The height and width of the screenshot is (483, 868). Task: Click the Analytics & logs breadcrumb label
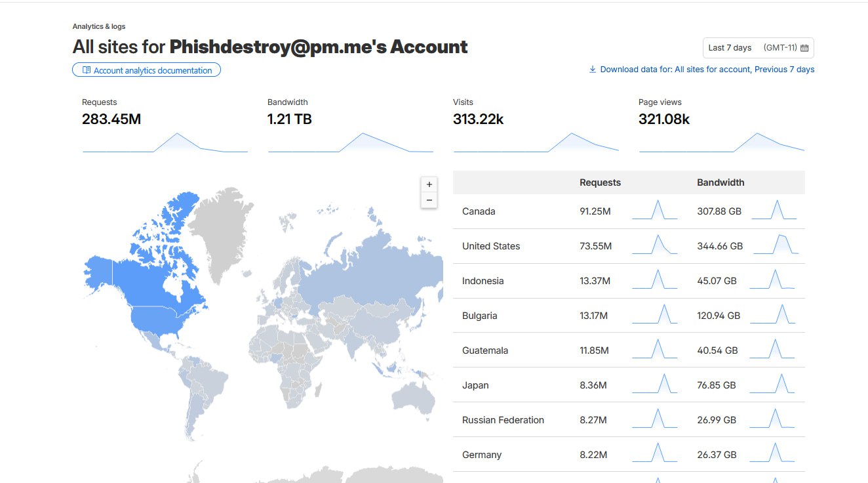(98, 26)
